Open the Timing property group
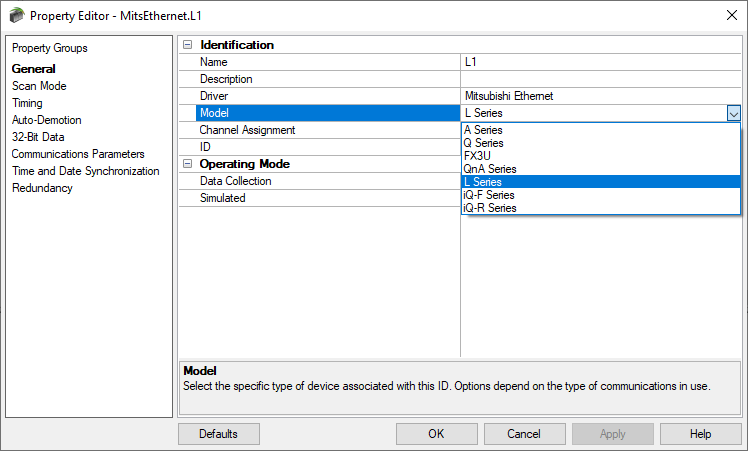The image size is (748, 451). pyautogui.click(x=27, y=103)
